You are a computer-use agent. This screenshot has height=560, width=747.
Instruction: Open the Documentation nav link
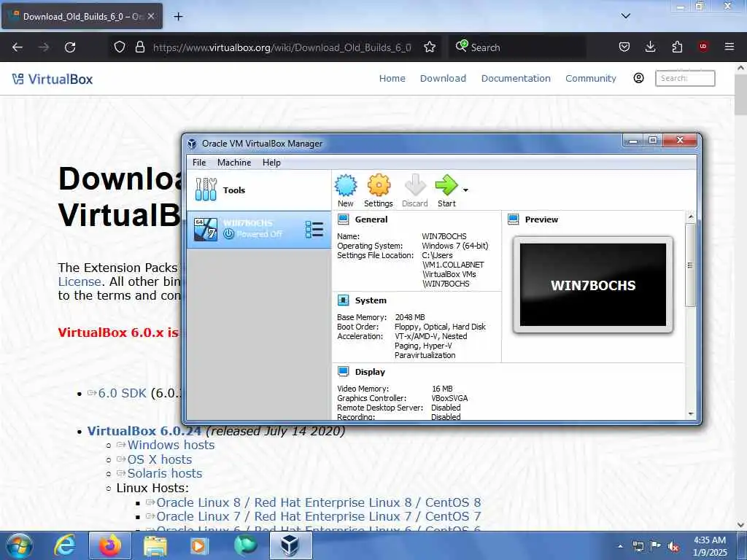click(516, 78)
